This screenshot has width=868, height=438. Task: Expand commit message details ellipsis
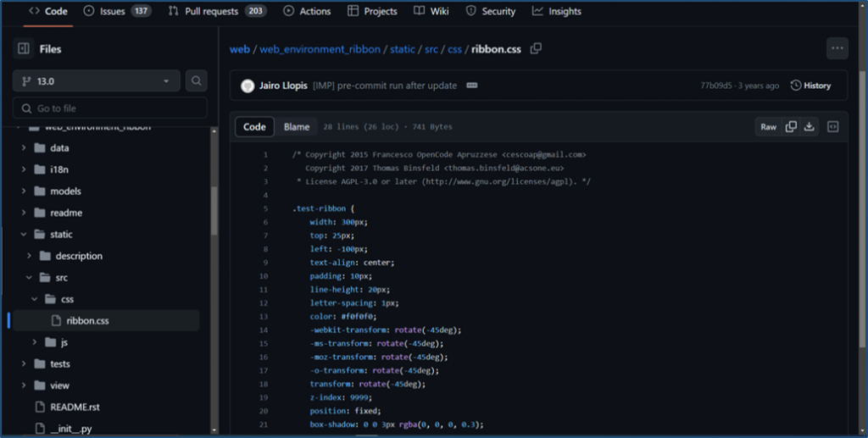pos(471,86)
